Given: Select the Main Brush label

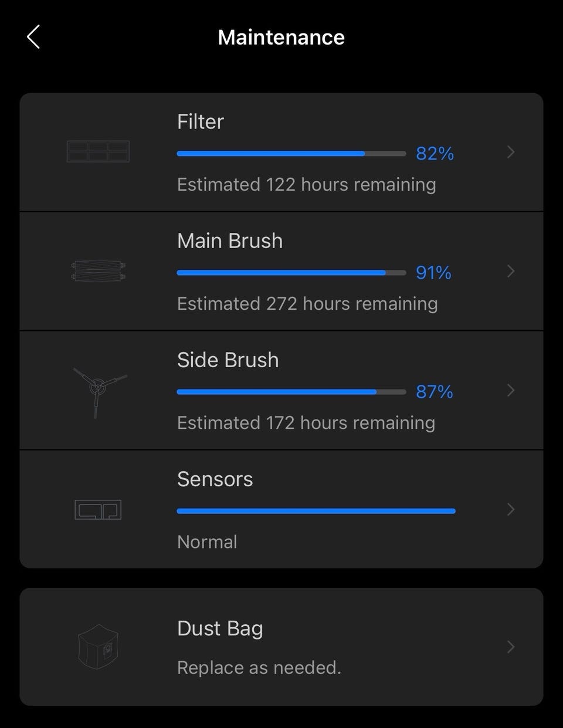Looking at the screenshot, I should 230,241.
